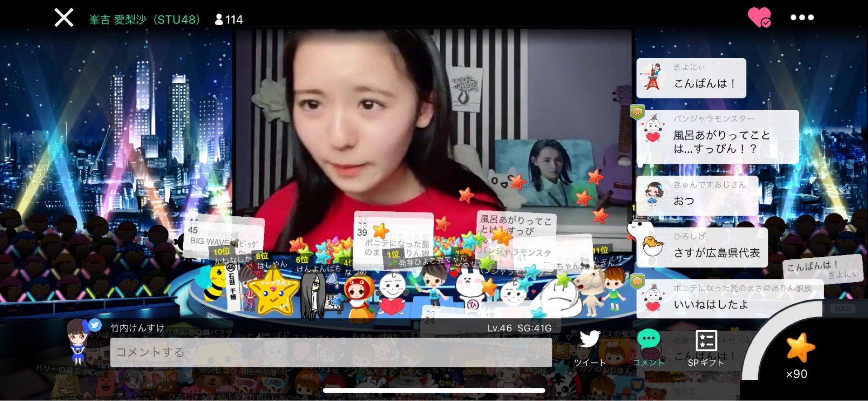Image resolution: width=868 pixels, height=401 pixels.
Task: Focus the コメントする comment input field
Action: [331, 352]
